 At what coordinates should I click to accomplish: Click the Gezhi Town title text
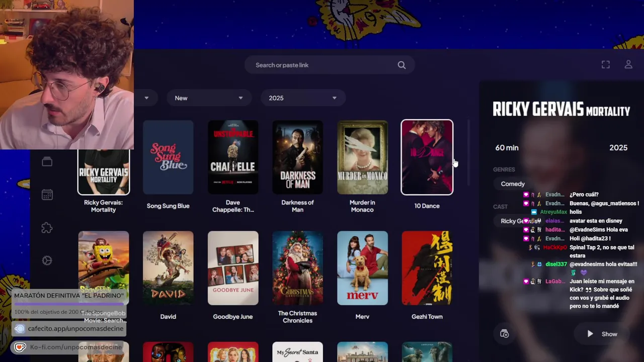coord(427,316)
